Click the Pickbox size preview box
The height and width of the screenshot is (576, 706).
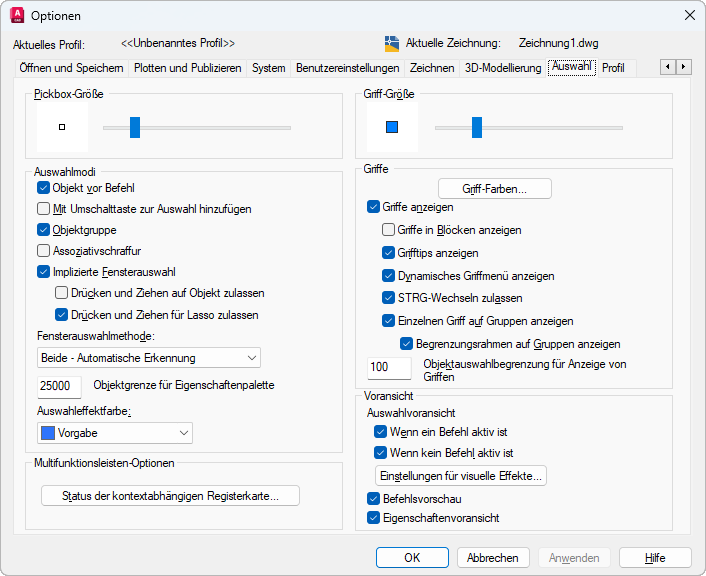(62, 127)
